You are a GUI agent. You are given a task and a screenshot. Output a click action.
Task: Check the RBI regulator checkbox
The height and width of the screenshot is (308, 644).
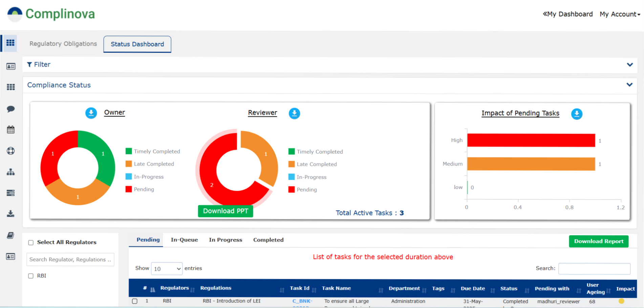pos(31,276)
